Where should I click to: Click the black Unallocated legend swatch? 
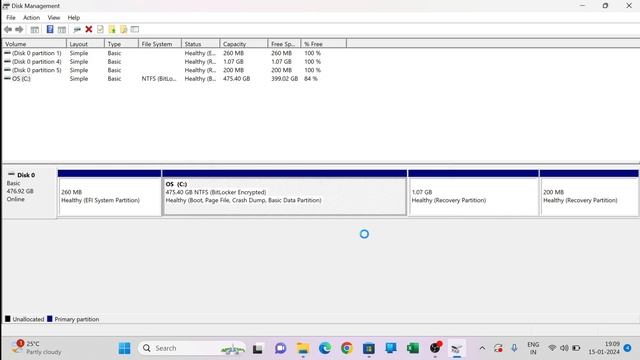7,319
